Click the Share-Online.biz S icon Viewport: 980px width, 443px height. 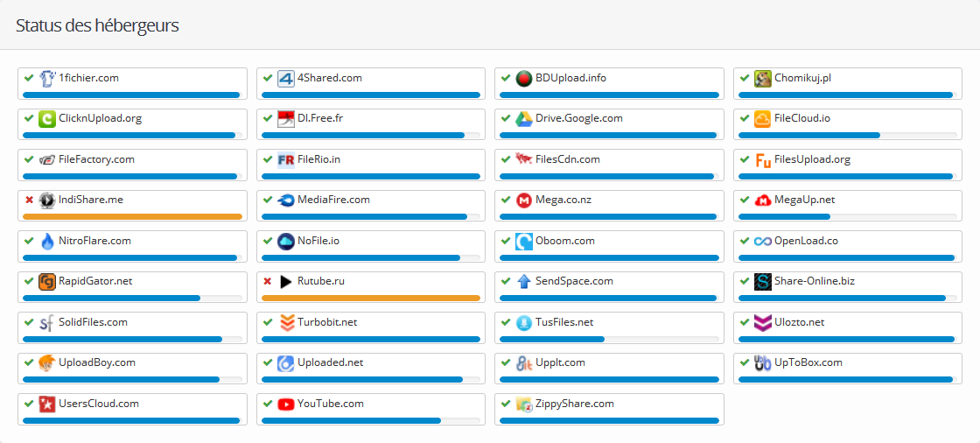click(x=762, y=282)
